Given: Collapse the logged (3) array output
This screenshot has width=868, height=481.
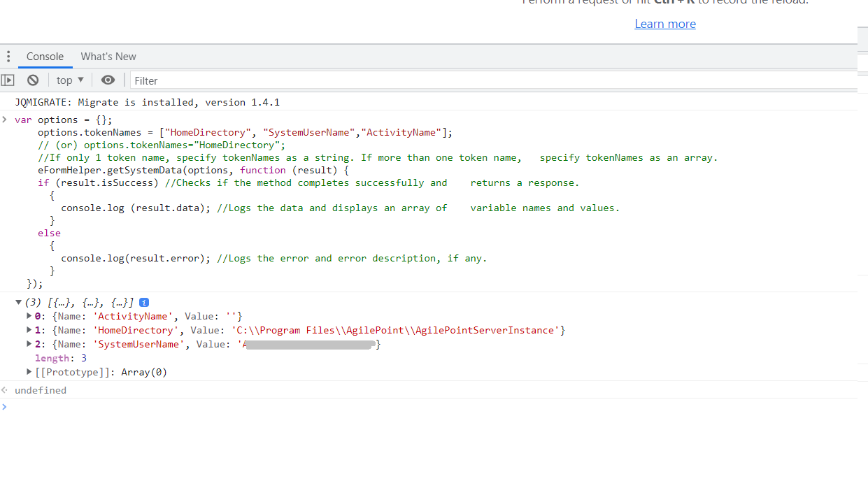Looking at the screenshot, I should pos(19,303).
